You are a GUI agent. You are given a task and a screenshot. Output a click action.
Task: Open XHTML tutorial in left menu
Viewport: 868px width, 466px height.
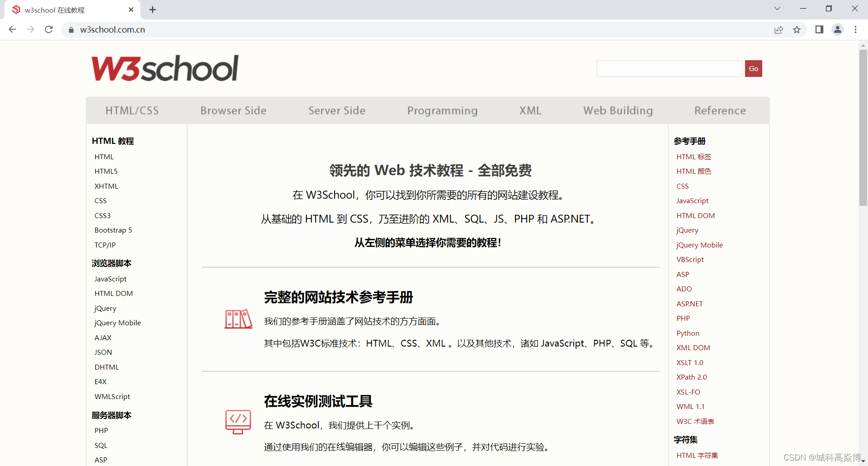click(106, 186)
